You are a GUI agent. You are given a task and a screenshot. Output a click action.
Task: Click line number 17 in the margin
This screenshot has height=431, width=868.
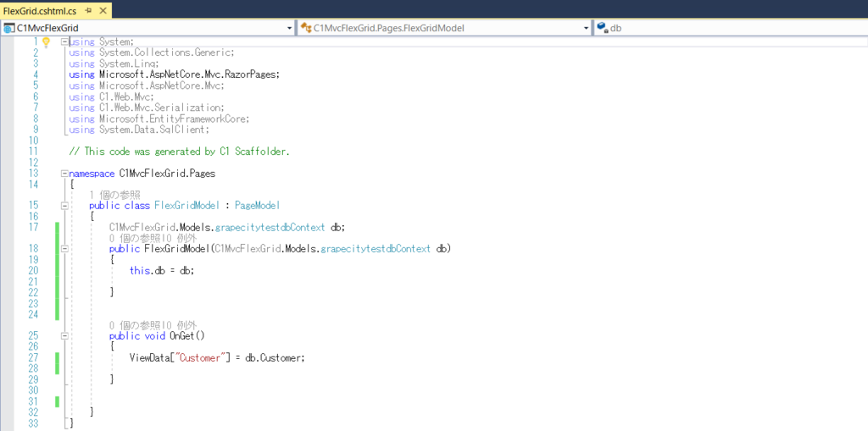(x=33, y=228)
